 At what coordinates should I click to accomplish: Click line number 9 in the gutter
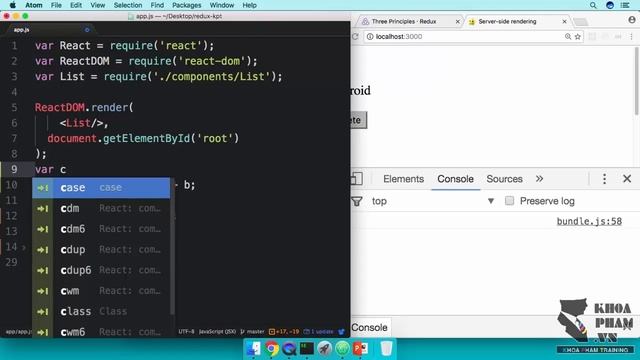click(x=14, y=169)
